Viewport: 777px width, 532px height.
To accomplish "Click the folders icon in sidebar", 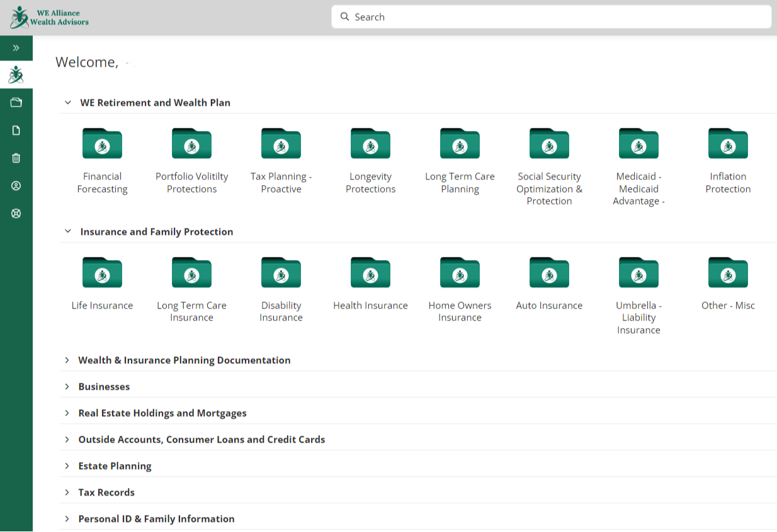I will tap(16, 103).
